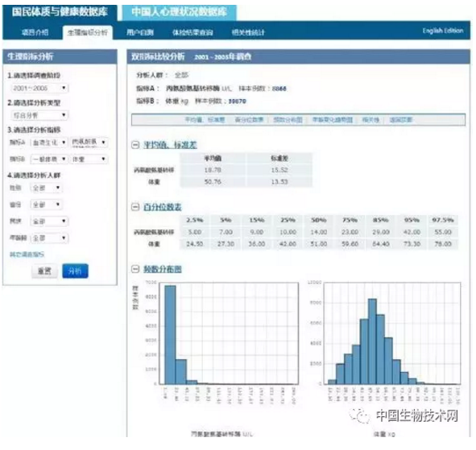476x450 pixels.
Task: Click the 频数分布图 section heading link
Action: point(162,269)
